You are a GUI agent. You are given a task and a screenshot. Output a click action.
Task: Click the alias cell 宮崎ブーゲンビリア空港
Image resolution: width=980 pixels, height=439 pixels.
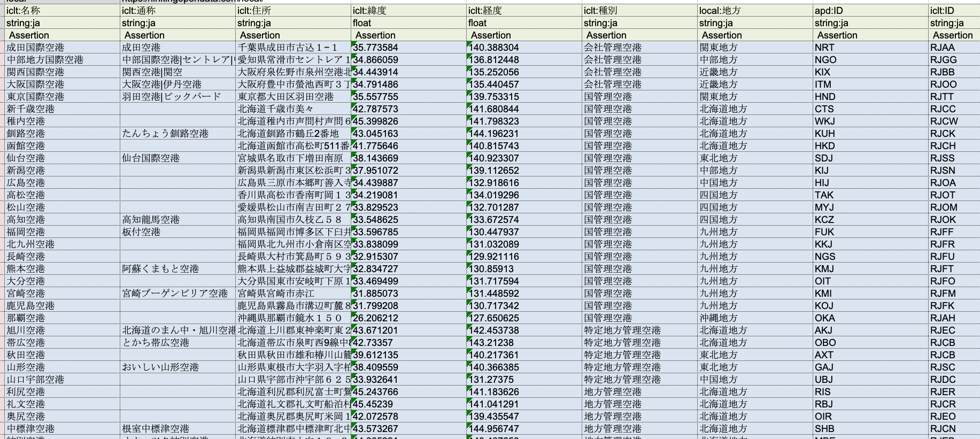[x=178, y=294]
